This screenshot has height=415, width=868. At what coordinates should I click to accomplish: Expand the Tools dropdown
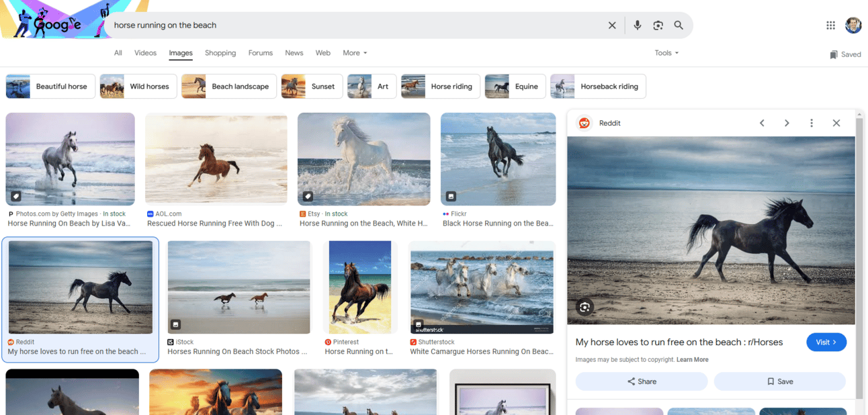[x=666, y=53]
